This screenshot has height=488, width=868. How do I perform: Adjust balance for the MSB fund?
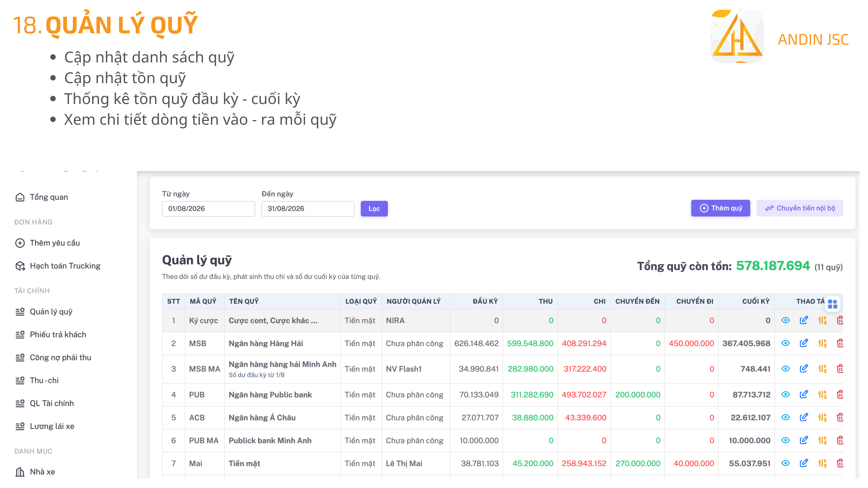pyautogui.click(x=822, y=343)
